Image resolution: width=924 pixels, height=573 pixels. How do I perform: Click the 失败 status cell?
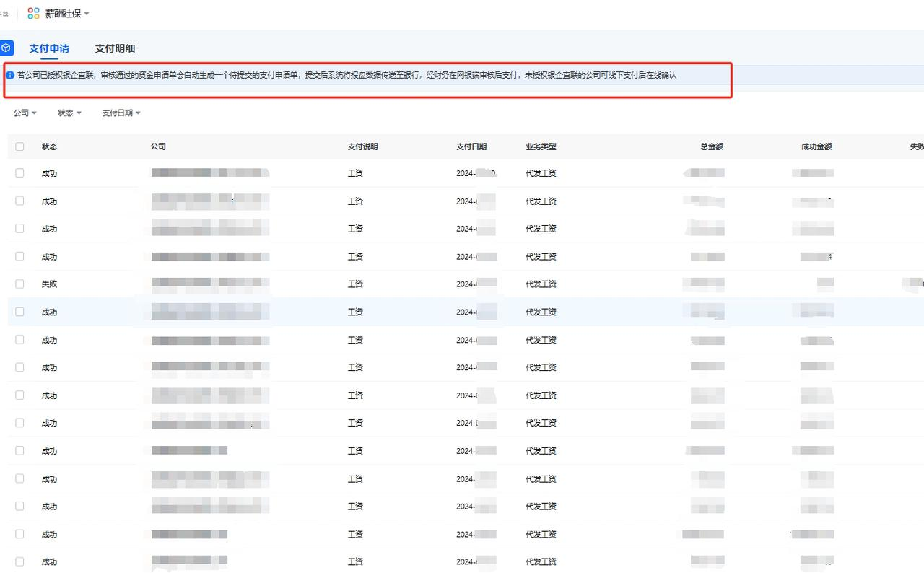point(49,284)
